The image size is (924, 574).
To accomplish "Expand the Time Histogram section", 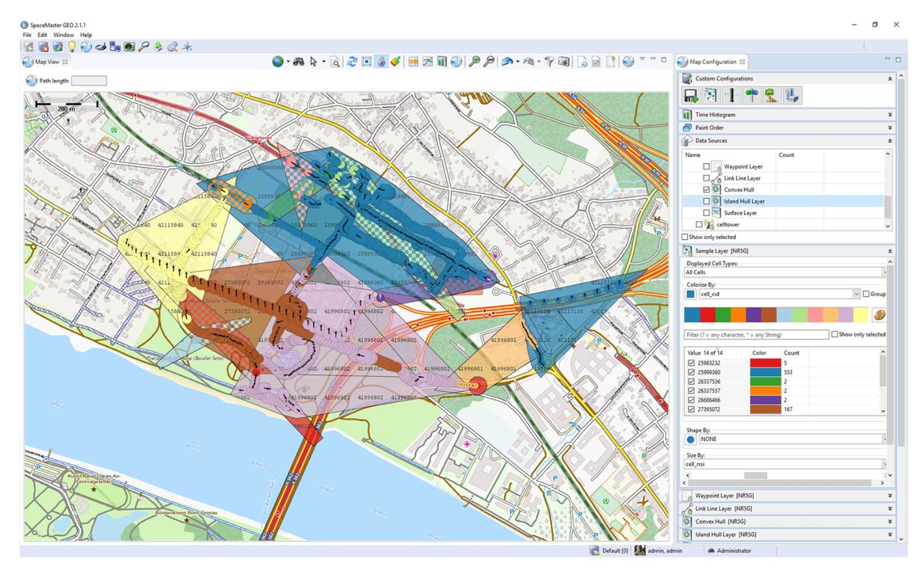I will [890, 115].
